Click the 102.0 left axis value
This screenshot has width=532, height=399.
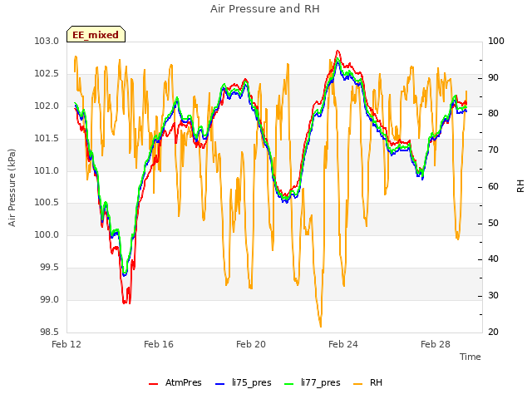point(47,106)
